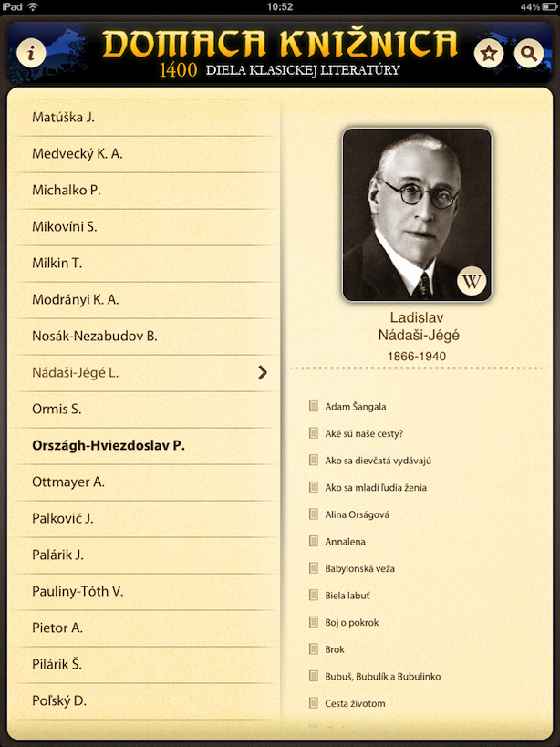Screen dimensions: 560x747
Task: Open favorites with the star icon
Action: click(x=489, y=53)
